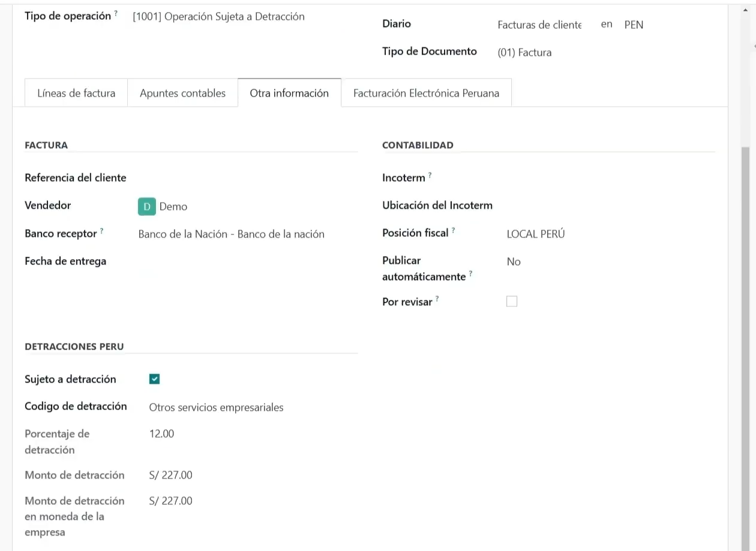This screenshot has width=756, height=551.
Task: Click the CONTABILIDAD section heading
Action: click(418, 145)
